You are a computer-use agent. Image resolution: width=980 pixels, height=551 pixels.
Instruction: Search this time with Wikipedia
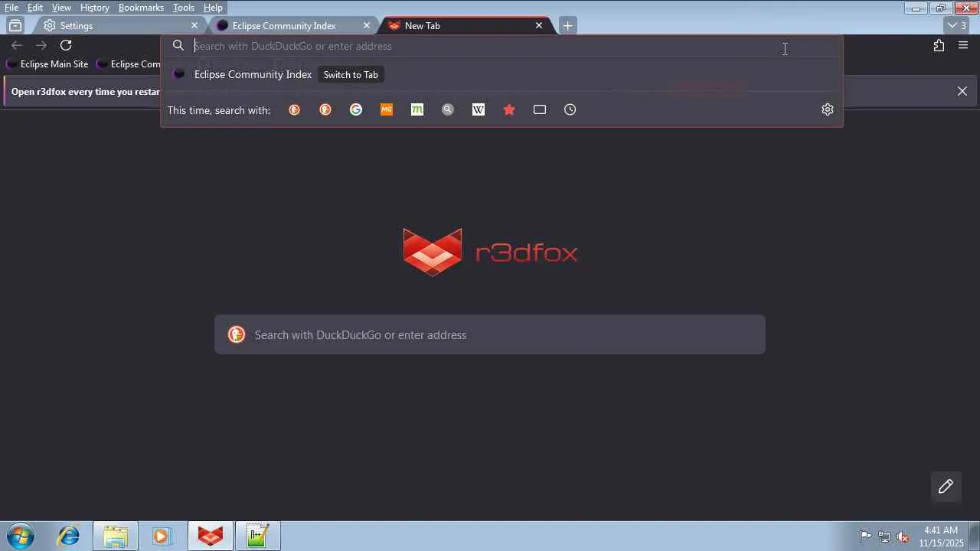pyautogui.click(x=479, y=109)
